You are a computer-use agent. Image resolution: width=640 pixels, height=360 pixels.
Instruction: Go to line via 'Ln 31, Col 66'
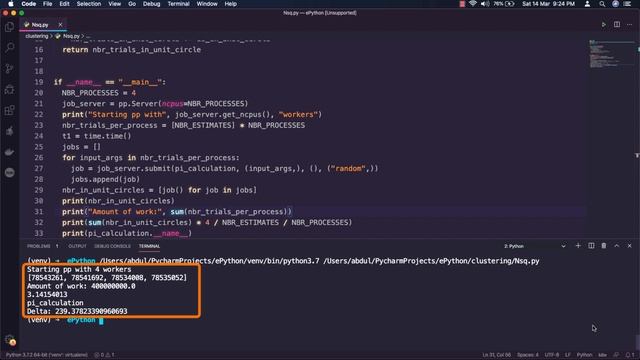coord(496,355)
